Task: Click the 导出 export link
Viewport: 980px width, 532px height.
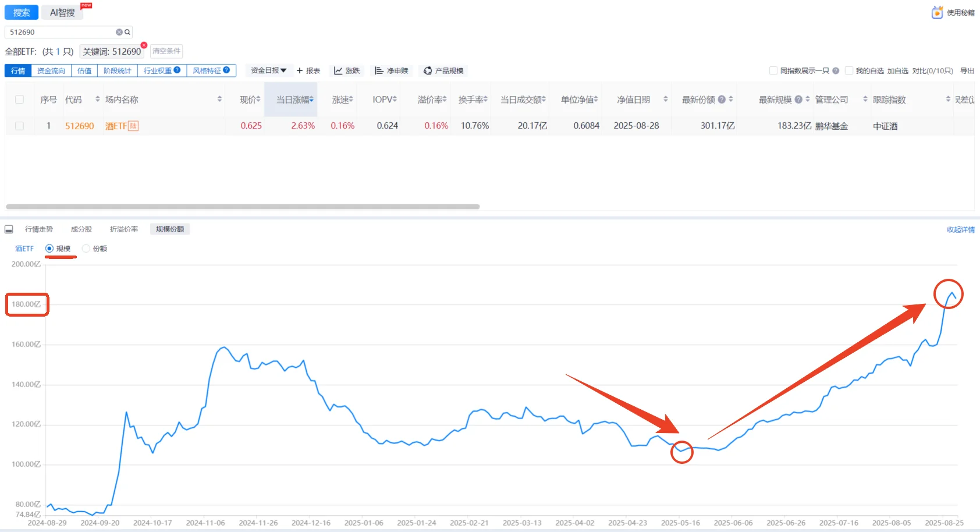Action: [967, 71]
